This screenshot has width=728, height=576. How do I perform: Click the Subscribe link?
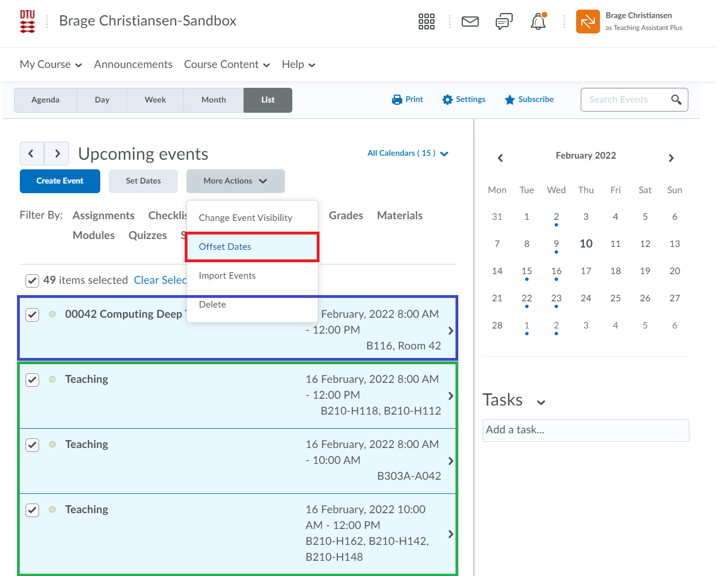[x=529, y=100]
